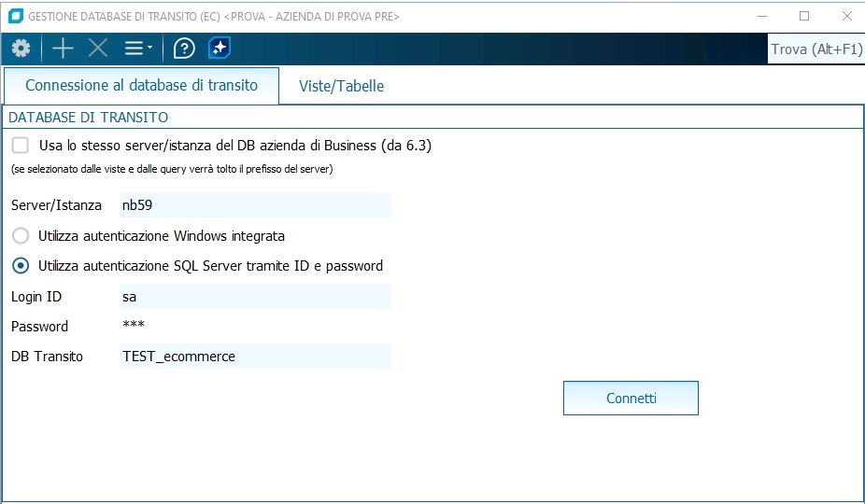
Task: Click the sparkle AI assistant icon
Action: tap(220, 49)
